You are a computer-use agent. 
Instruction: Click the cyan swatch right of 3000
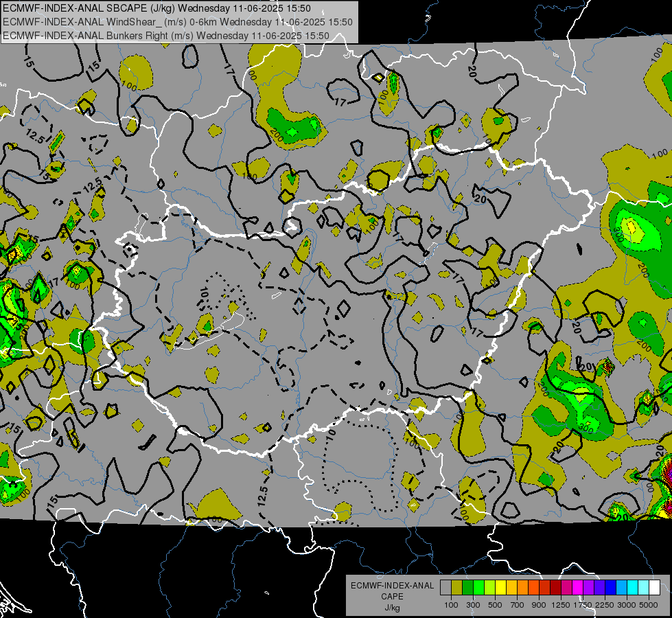point(633,587)
